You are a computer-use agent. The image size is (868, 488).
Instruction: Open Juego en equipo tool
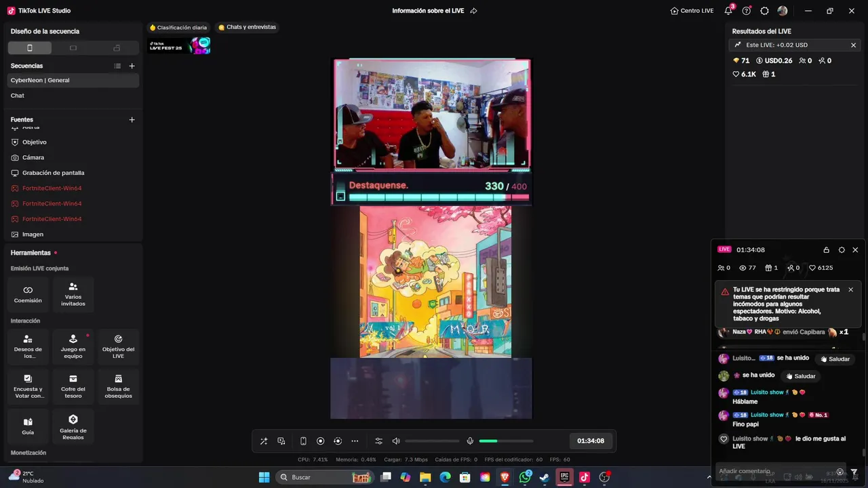point(73,346)
